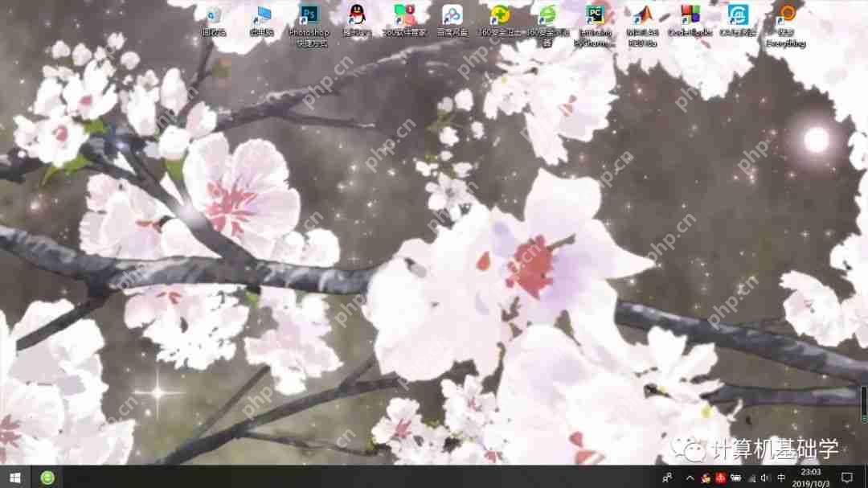Viewport: 868px width, 488px height.
Task: Expand the hidden system tray icons chevron
Action: click(690, 478)
